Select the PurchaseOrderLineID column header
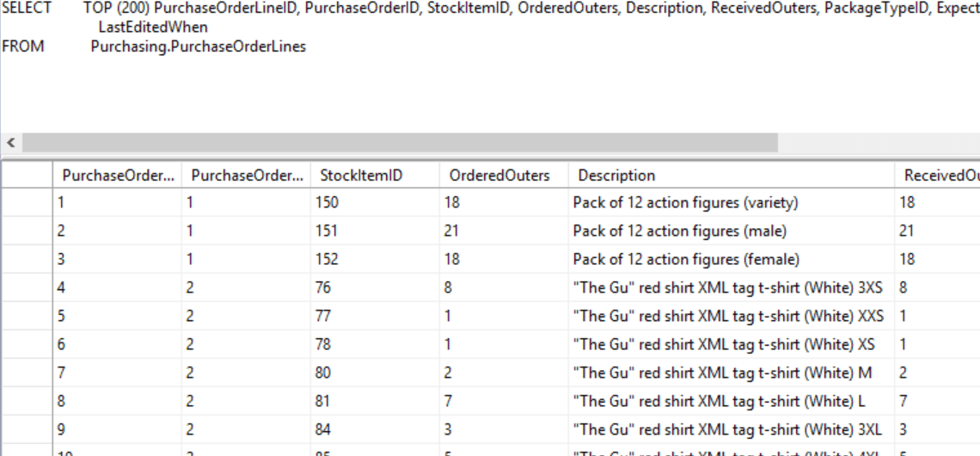This screenshot has width=980, height=456. [118, 176]
